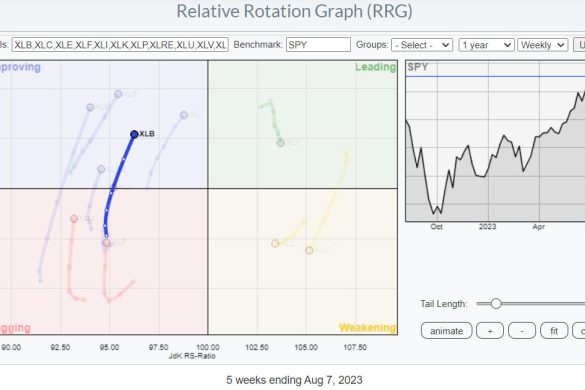The width and height of the screenshot is (585, 390).
Task: Fit the chart using the fit button
Action: (554, 331)
